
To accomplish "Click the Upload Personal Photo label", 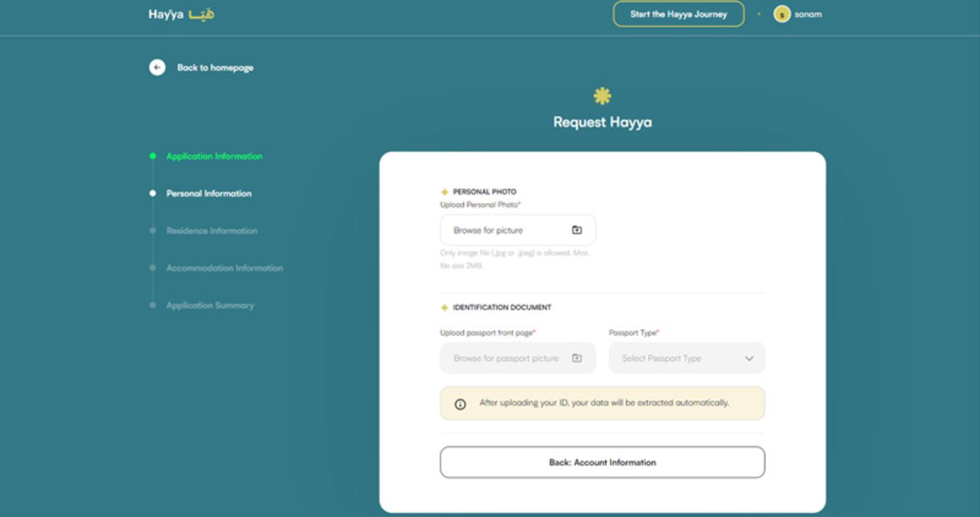I will [480, 205].
